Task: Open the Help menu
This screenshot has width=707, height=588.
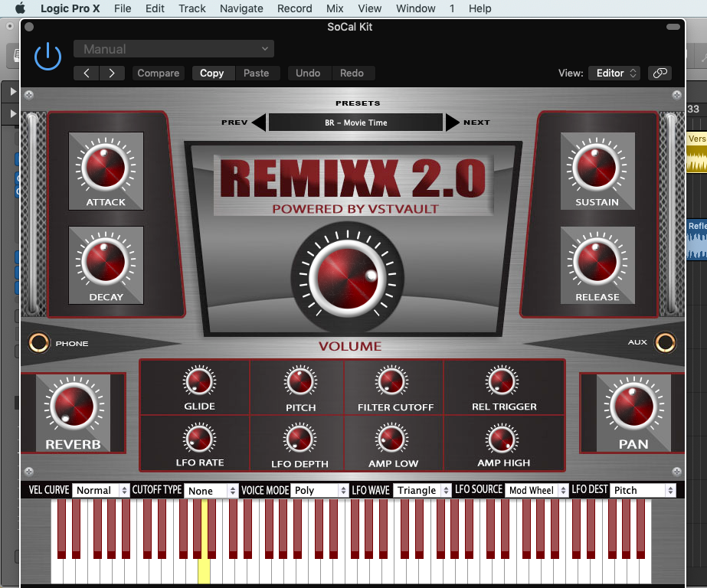Action: [x=480, y=8]
